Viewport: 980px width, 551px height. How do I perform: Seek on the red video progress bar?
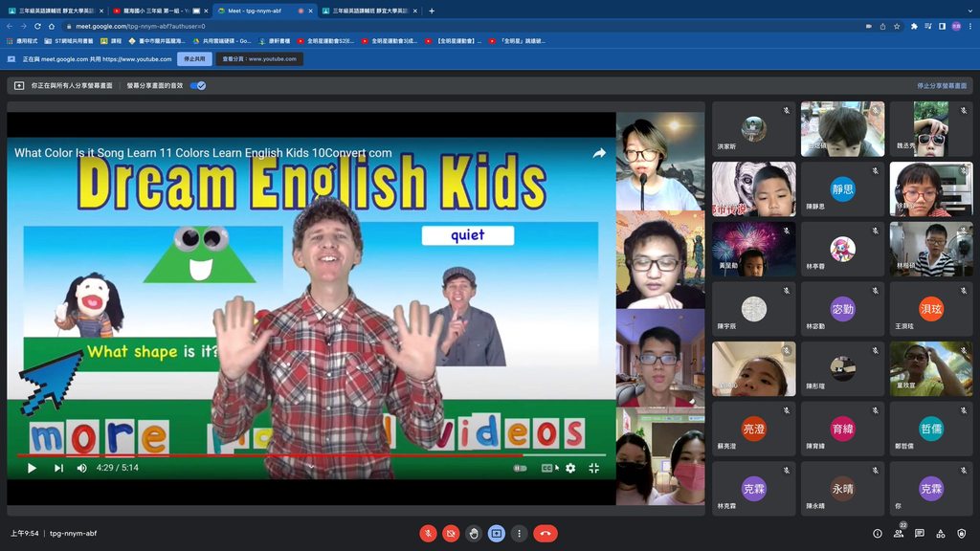[x=311, y=455]
